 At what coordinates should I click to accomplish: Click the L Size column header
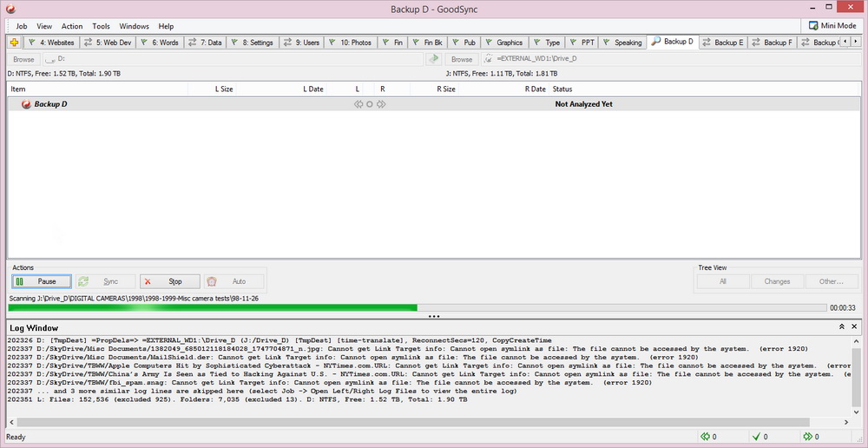[213, 89]
